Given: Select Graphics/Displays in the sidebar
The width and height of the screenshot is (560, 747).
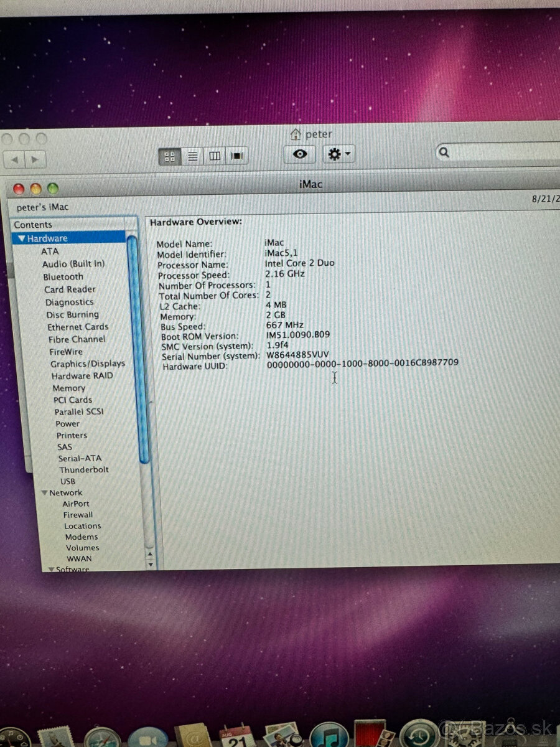Looking at the screenshot, I should click(x=88, y=363).
